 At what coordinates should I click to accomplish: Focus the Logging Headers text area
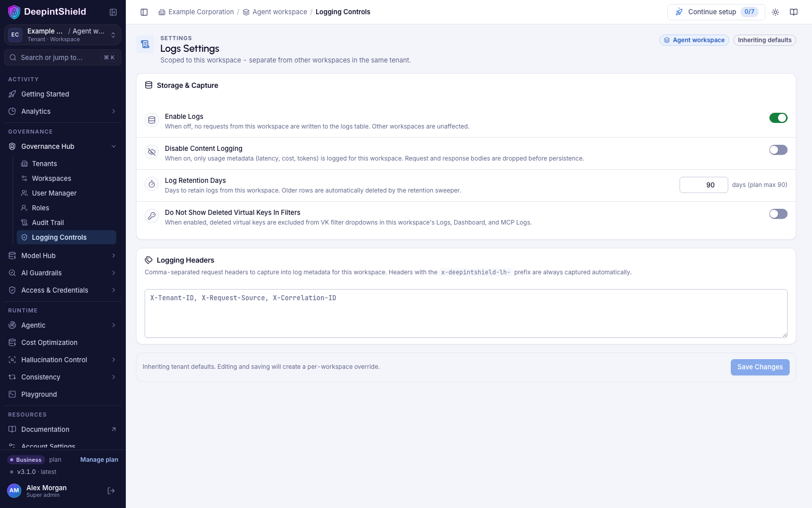pos(466,313)
